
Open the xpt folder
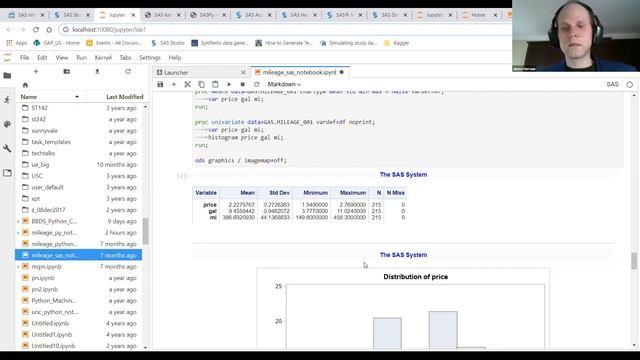79,198
